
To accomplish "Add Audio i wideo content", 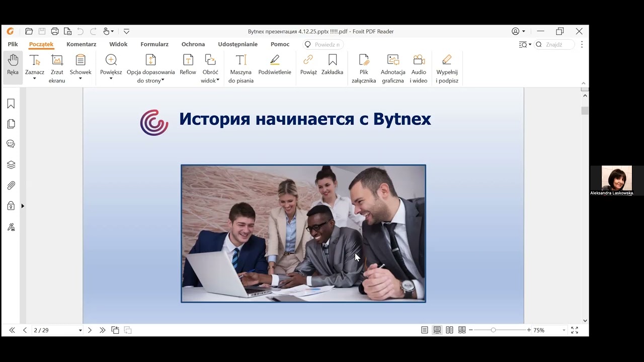I will [x=419, y=68].
